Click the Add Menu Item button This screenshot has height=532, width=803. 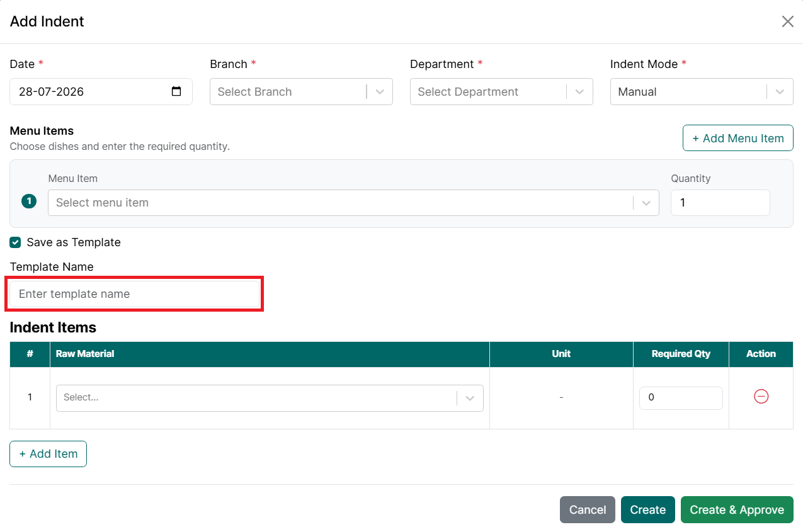[738, 138]
